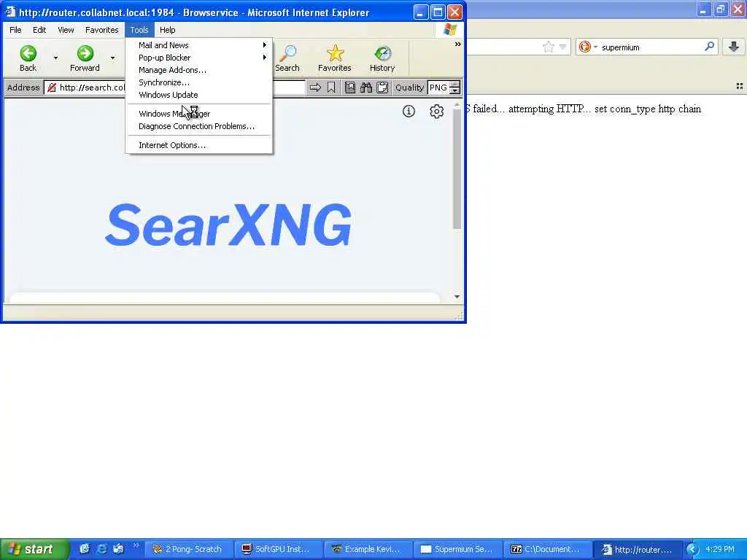Open the File menu
The height and width of the screenshot is (560, 747).
[x=15, y=30]
